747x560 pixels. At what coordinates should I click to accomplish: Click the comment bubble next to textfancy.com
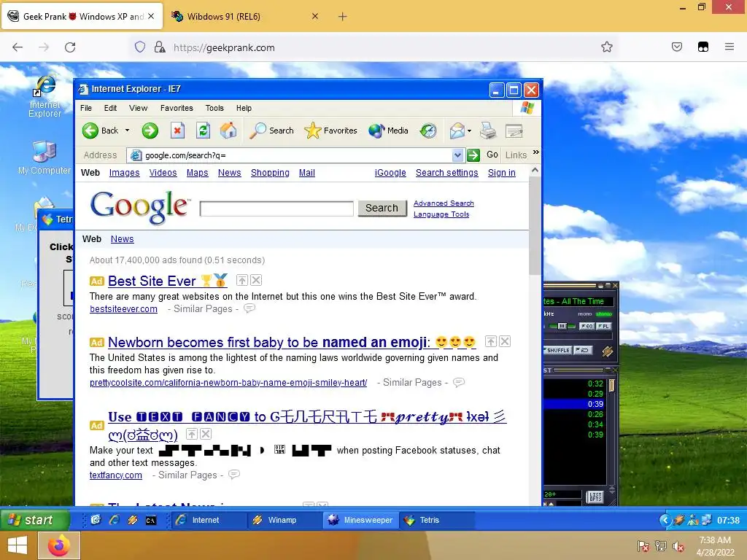(234, 474)
